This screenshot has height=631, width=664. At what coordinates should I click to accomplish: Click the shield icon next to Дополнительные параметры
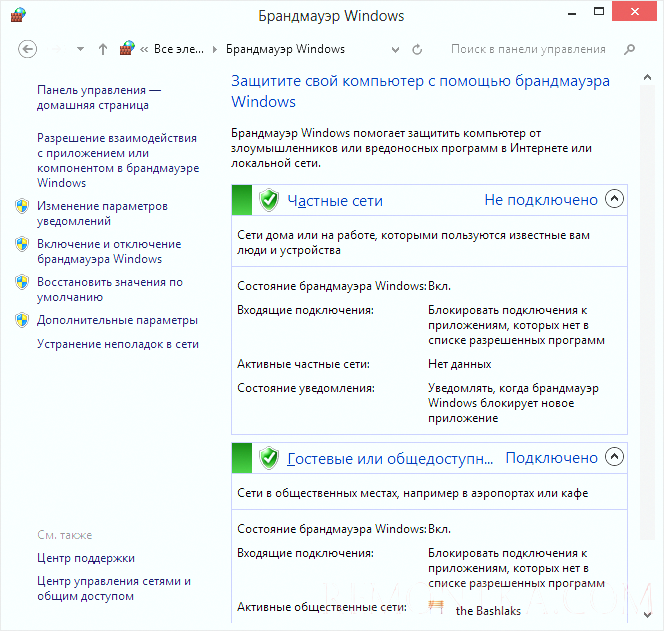pyautogui.click(x=22, y=320)
